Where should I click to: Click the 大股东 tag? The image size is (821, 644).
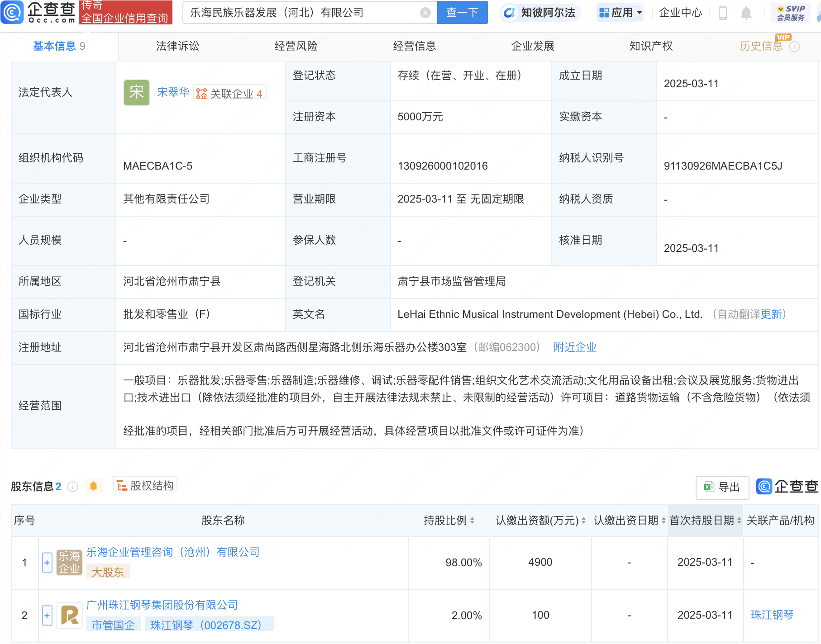pyautogui.click(x=108, y=572)
